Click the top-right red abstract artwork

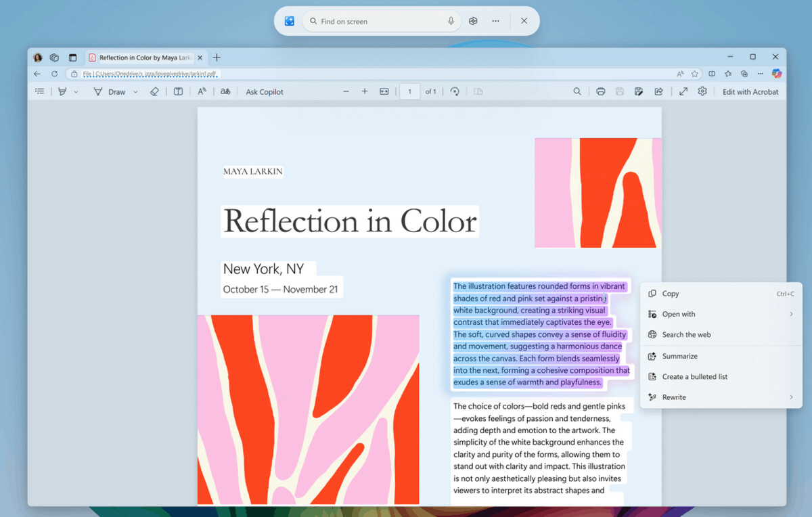(x=598, y=193)
